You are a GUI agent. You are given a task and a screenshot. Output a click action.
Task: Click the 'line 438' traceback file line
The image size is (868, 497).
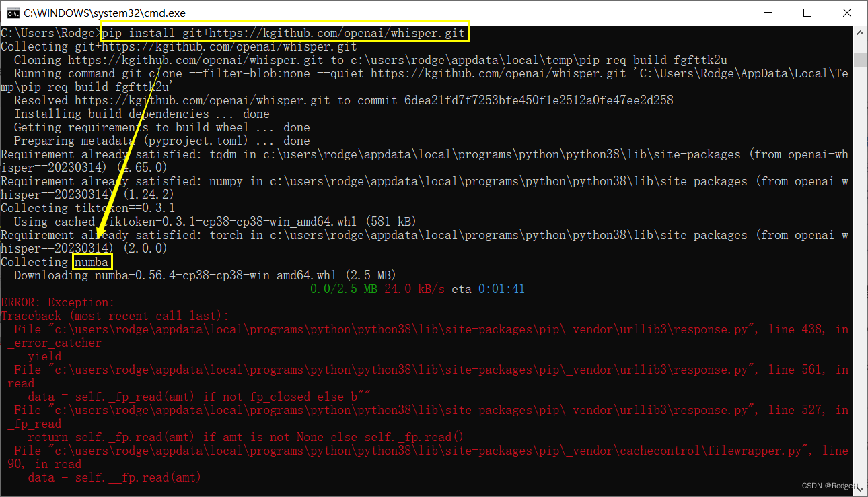click(x=431, y=329)
